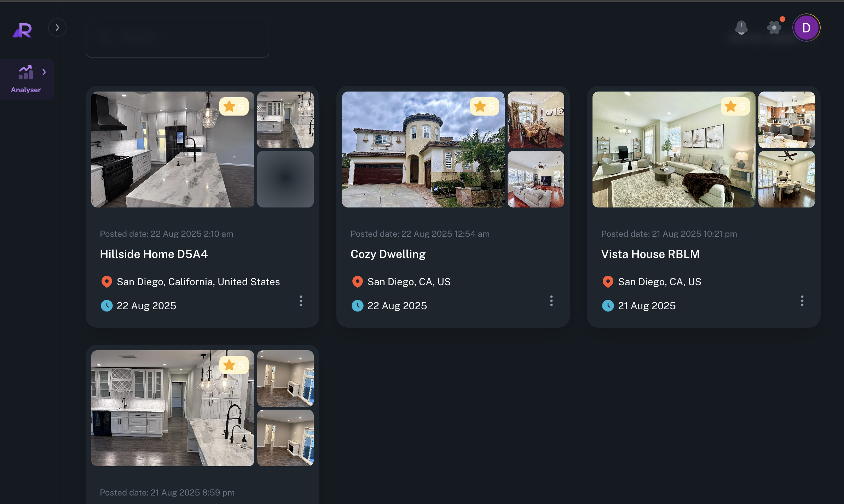Screen dimensions: 844x504
Task: Open the kebab options on Hillside Home card
Action: point(301,301)
